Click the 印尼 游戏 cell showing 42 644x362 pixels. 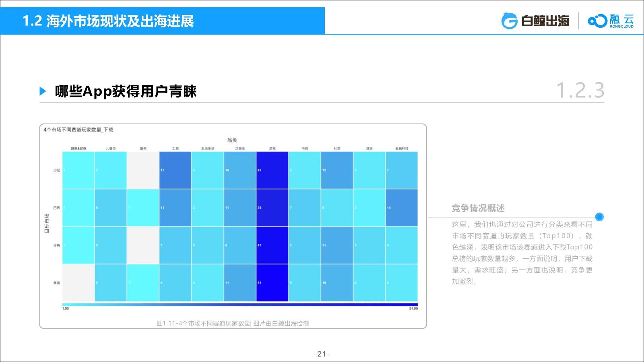pyautogui.click(x=272, y=170)
